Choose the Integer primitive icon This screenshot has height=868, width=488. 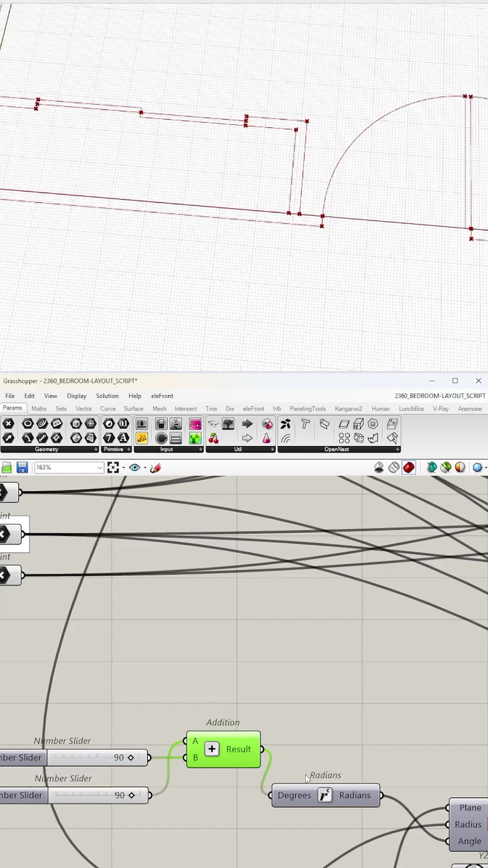point(123,424)
